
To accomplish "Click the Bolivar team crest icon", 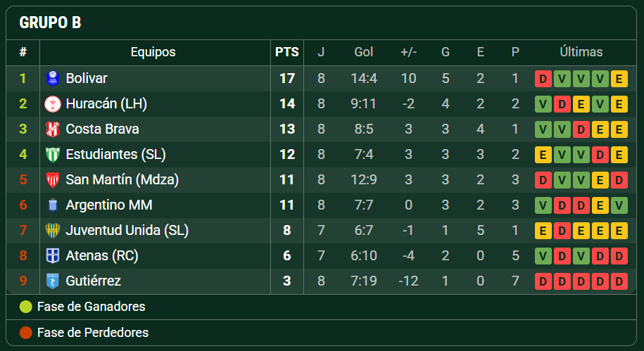I will 53,78.
